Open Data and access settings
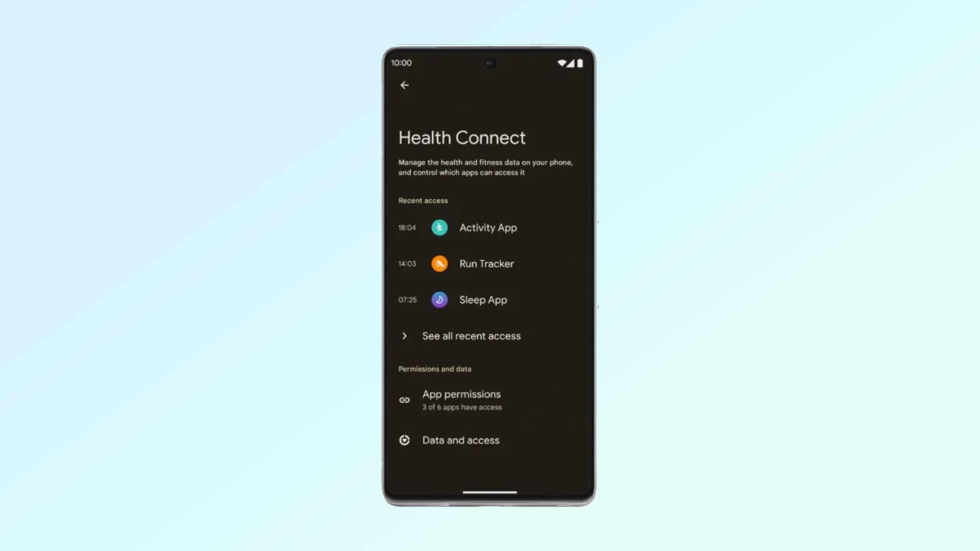 pos(461,439)
